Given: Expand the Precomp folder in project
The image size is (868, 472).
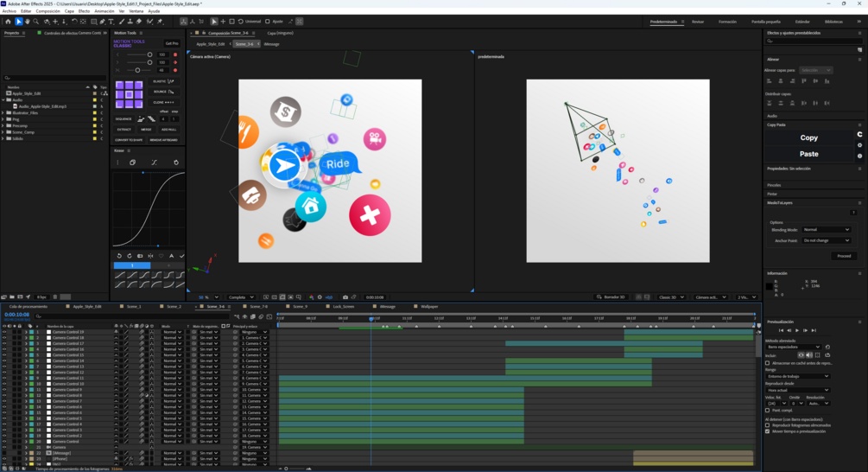Looking at the screenshot, I should coord(3,125).
